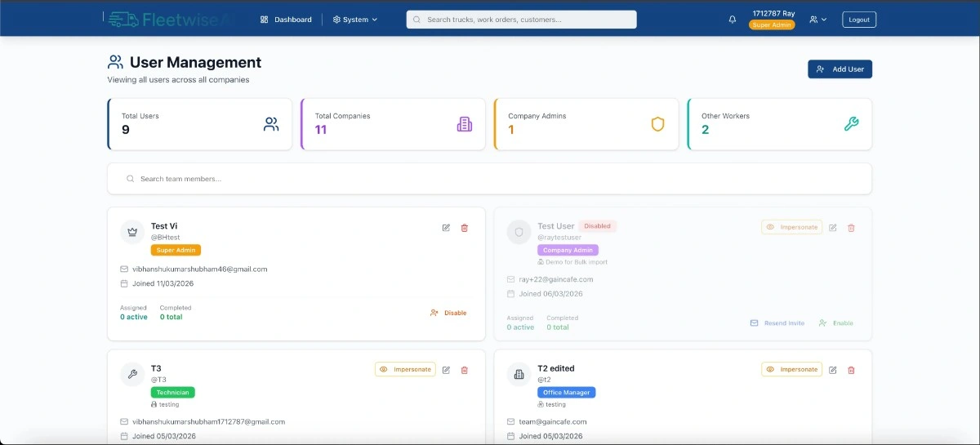
Task: Impersonate the T3 user
Action: pyautogui.click(x=405, y=369)
